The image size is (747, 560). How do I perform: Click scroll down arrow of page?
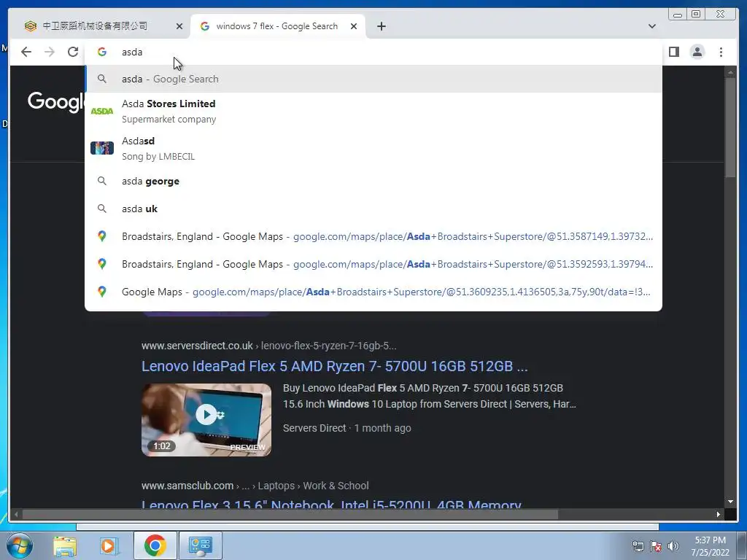pyautogui.click(x=730, y=502)
